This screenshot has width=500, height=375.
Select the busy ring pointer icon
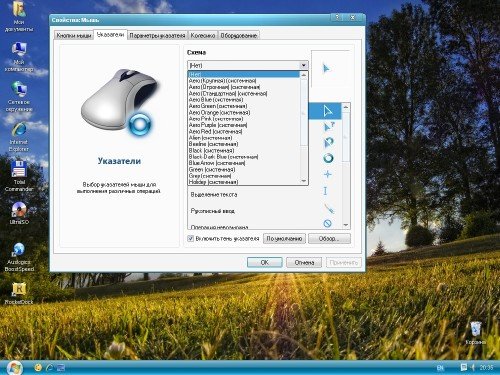point(328,158)
